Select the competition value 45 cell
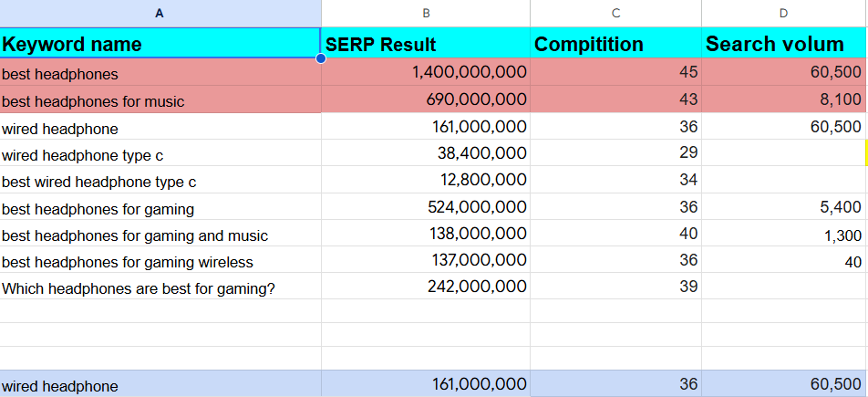The width and height of the screenshot is (868, 397). 615,73
